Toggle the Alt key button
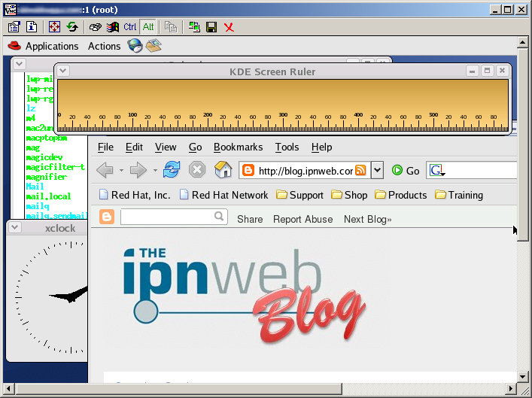 coord(147,27)
